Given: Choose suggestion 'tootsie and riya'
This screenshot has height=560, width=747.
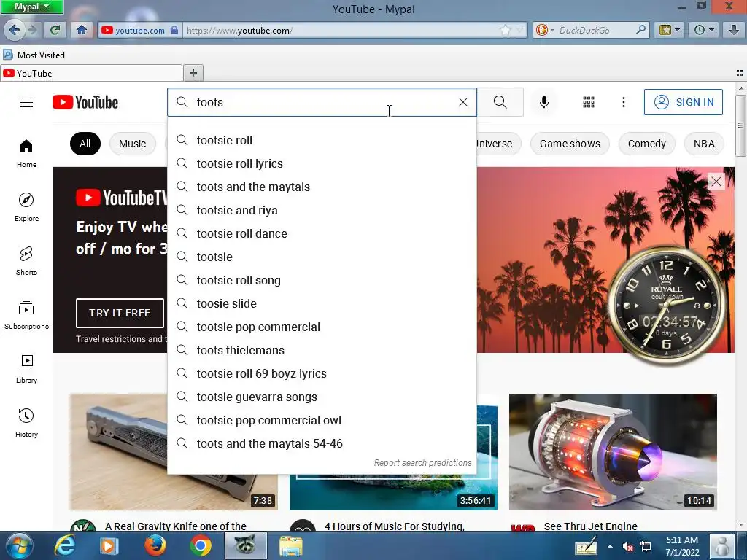Looking at the screenshot, I should click(322, 210).
